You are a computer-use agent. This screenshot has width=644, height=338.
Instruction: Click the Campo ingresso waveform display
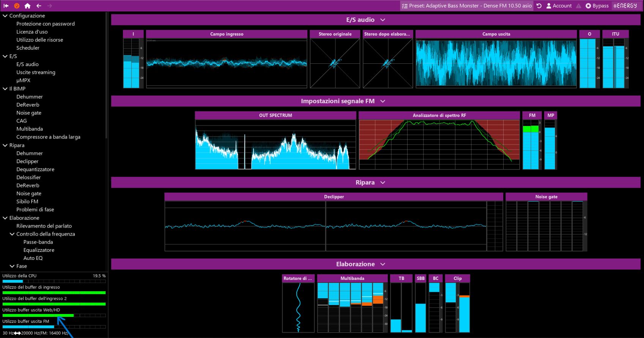pos(227,63)
